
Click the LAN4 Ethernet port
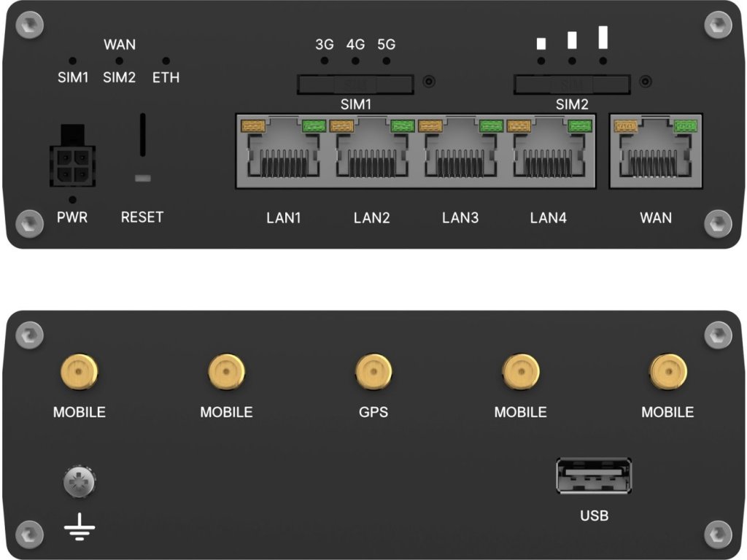coord(549,152)
